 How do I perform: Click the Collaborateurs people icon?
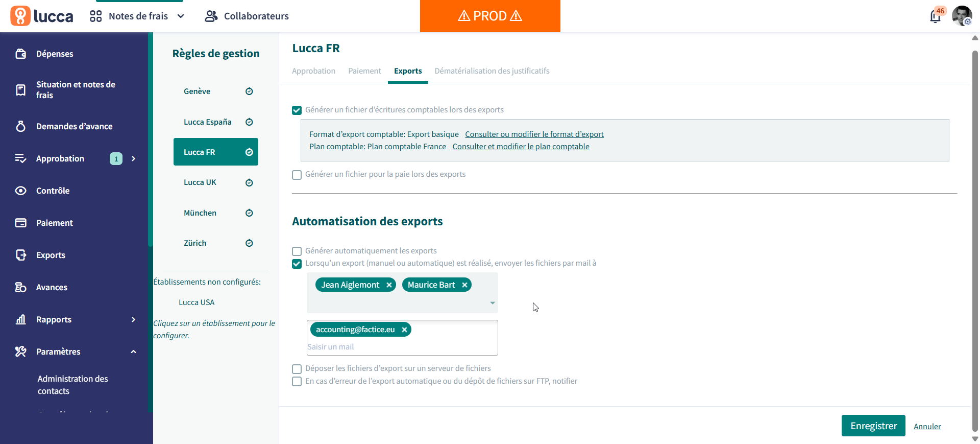click(211, 16)
